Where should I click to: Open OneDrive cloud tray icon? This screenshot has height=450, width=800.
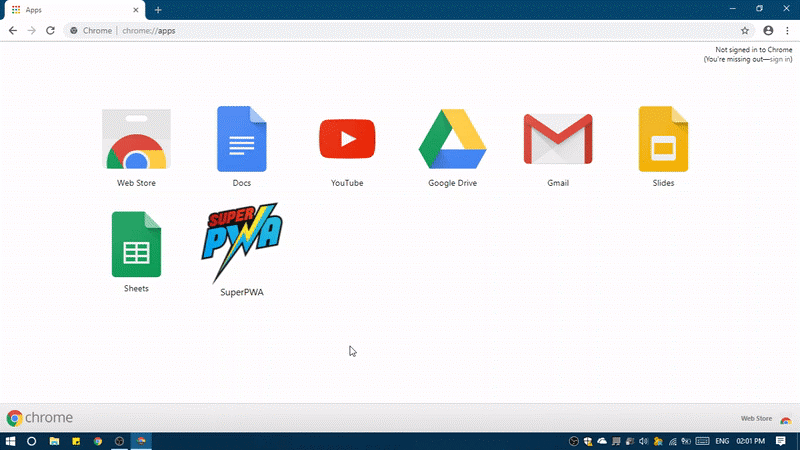pos(602,441)
